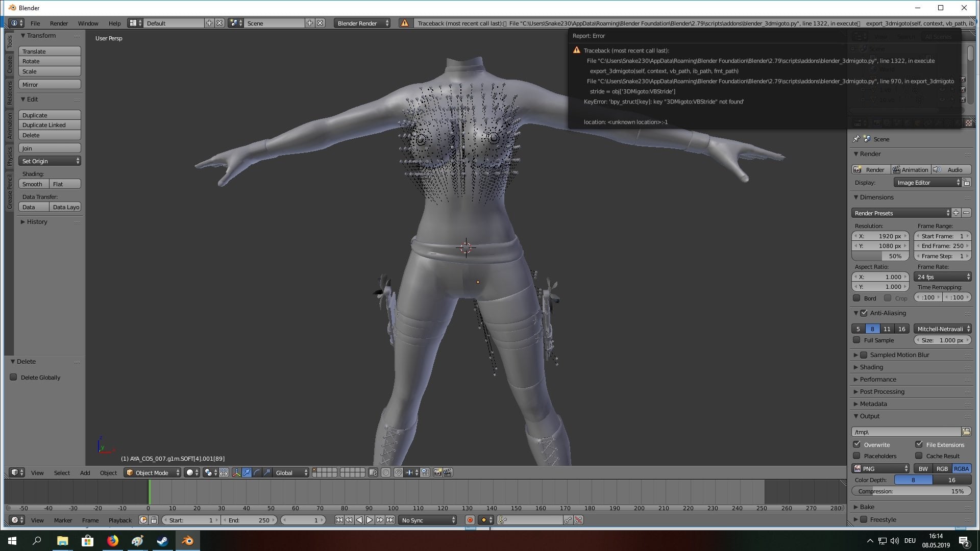The image size is (980, 551).
Task: Open the Object Mode dropdown
Action: (x=153, y=472)
